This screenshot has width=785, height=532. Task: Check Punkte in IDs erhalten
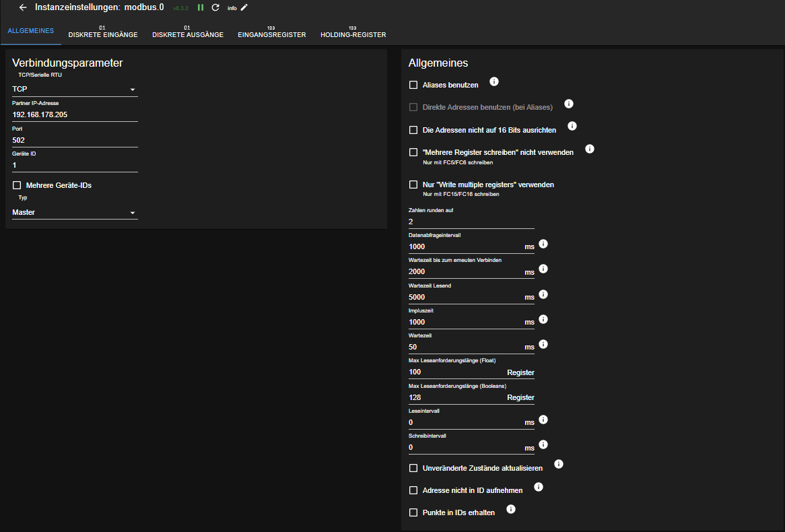(413, 512)
